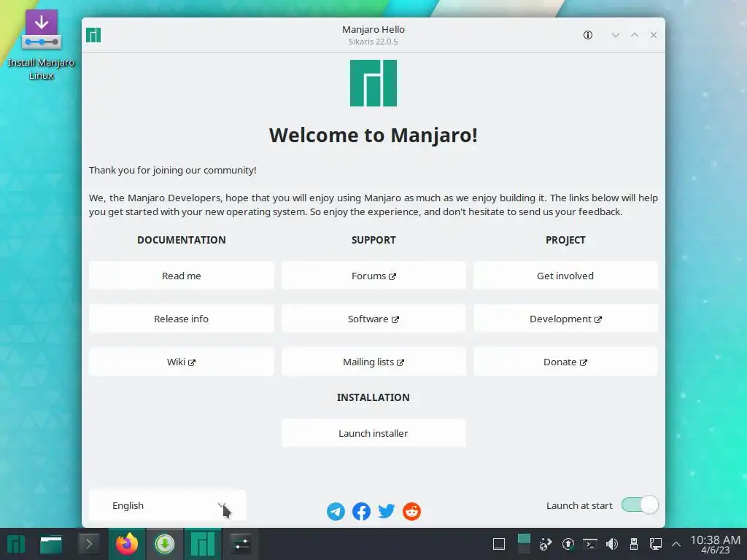The image size is (747, 560).
Task: Open the settings sliders taskbar icon
Action: [241, 544]
